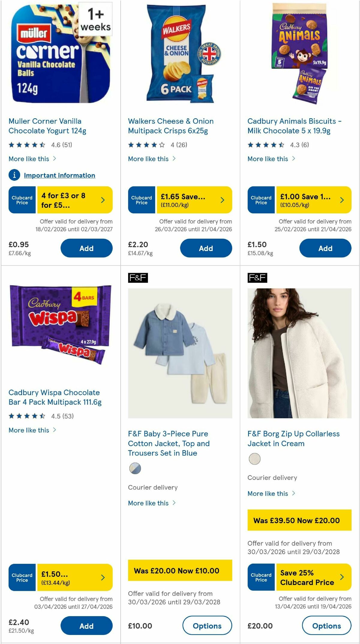Add the Cadbury Animals Biscuits to basket

tap(326, 248)
